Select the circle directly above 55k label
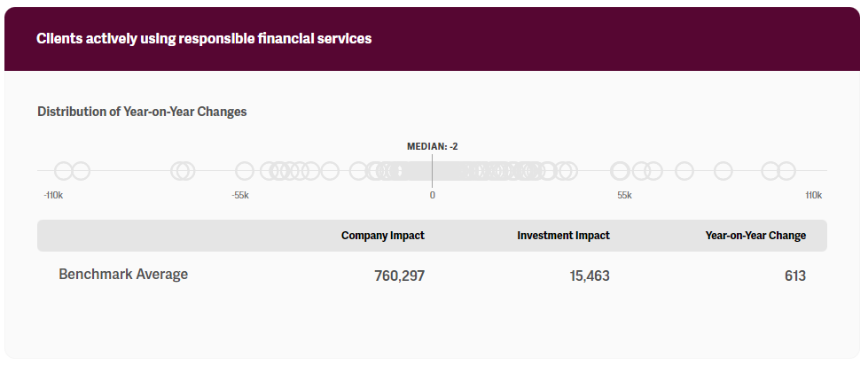This screenshot has width=868, height=365. coord(620,171)
